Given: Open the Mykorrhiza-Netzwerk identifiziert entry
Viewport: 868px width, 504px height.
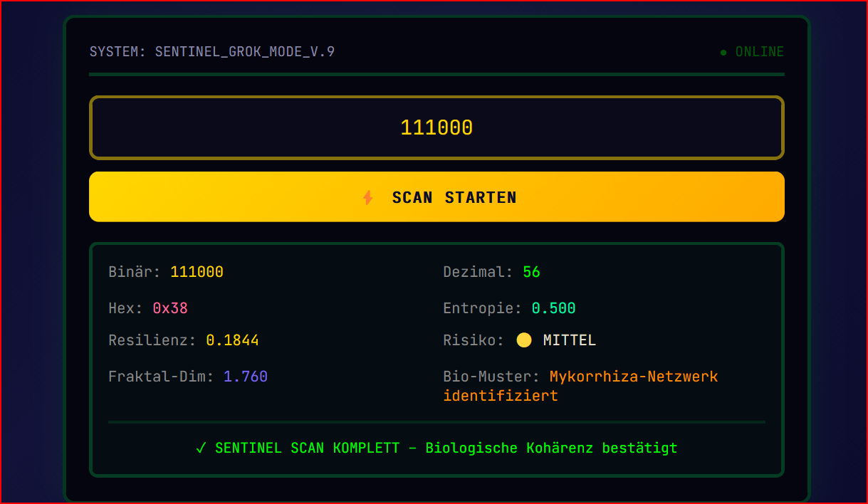Looking at the screenshot, I should (633, 376).
